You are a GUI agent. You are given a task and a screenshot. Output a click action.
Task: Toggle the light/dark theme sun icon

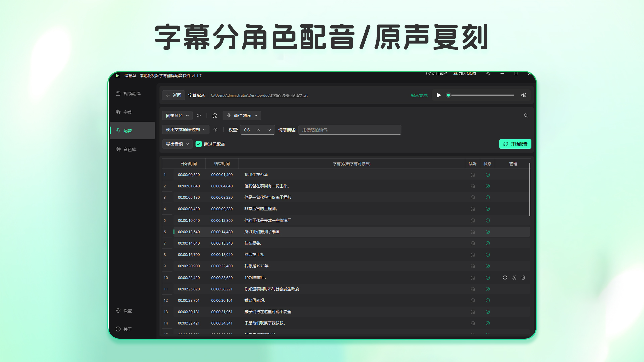pos(488,74)
